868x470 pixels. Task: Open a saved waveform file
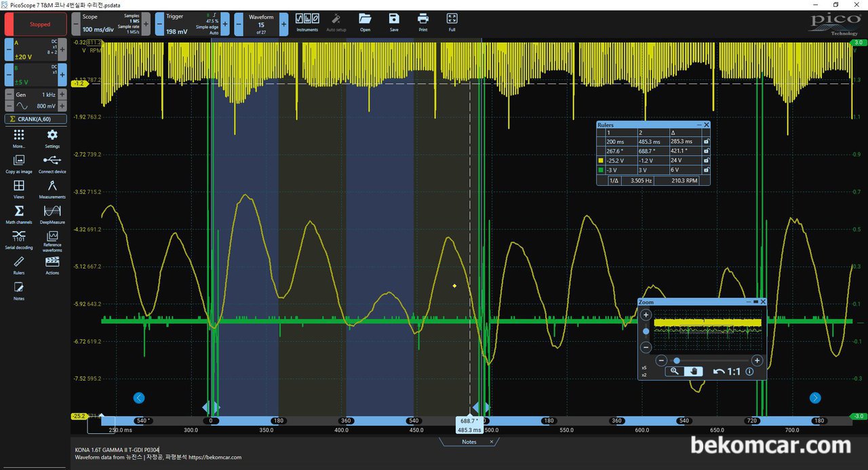pyautogui.click(x=365, y=22)
